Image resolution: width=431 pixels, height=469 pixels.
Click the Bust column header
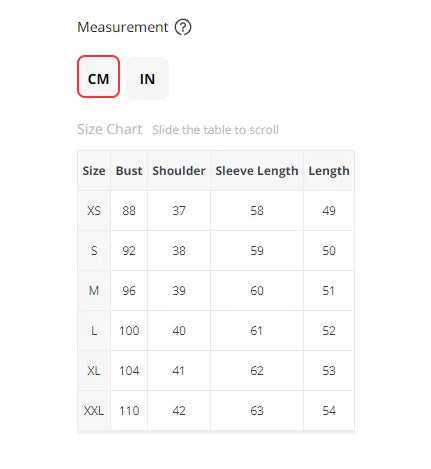click(x=129, y=171)
